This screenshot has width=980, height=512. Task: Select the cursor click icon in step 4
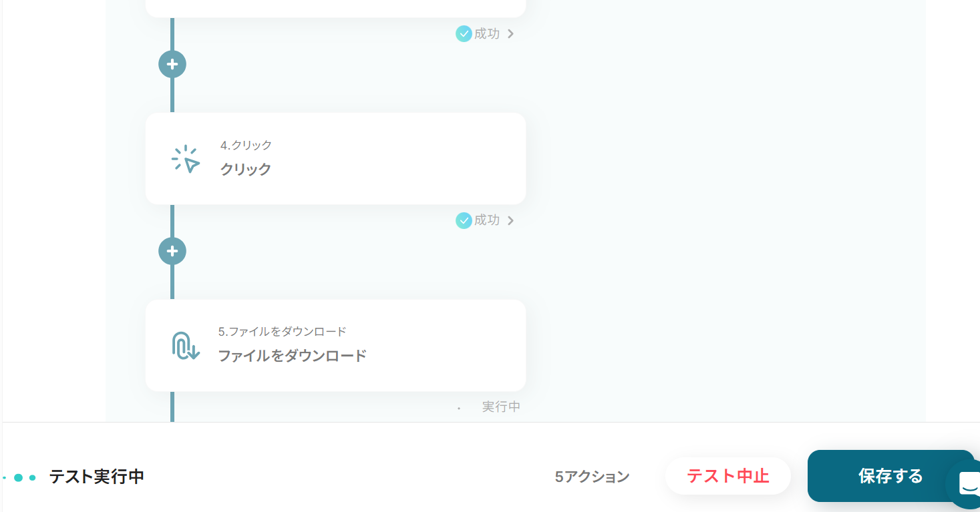coord(186,160)
